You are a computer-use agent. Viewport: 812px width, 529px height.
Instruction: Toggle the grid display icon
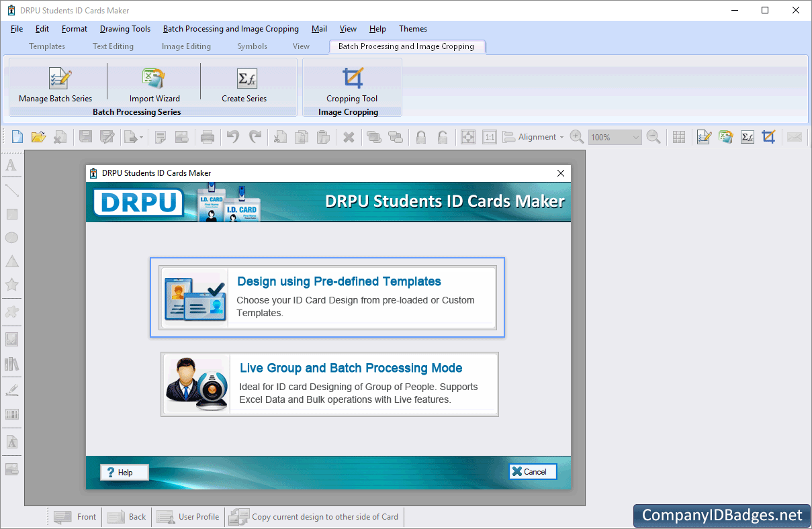678,136
